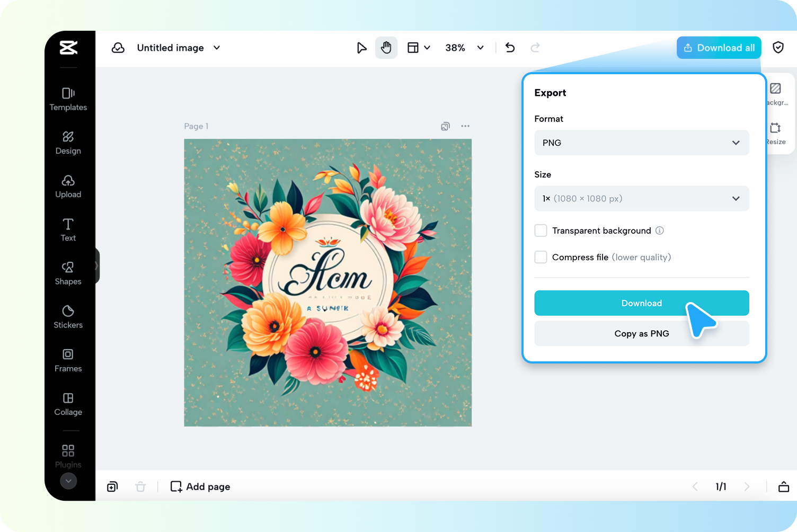
Task: Click the Copy as PNG button
Action: [x=641, y=333]
